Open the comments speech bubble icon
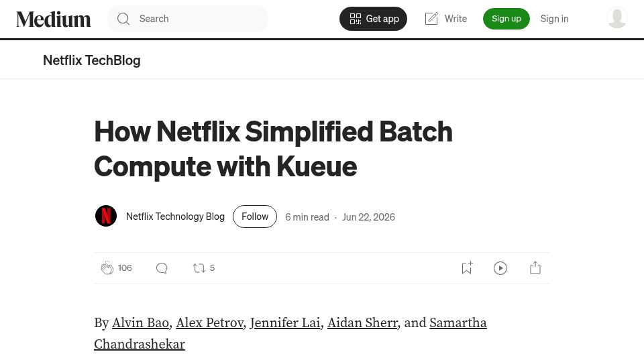The image size is (644, 362). [162, 268]
